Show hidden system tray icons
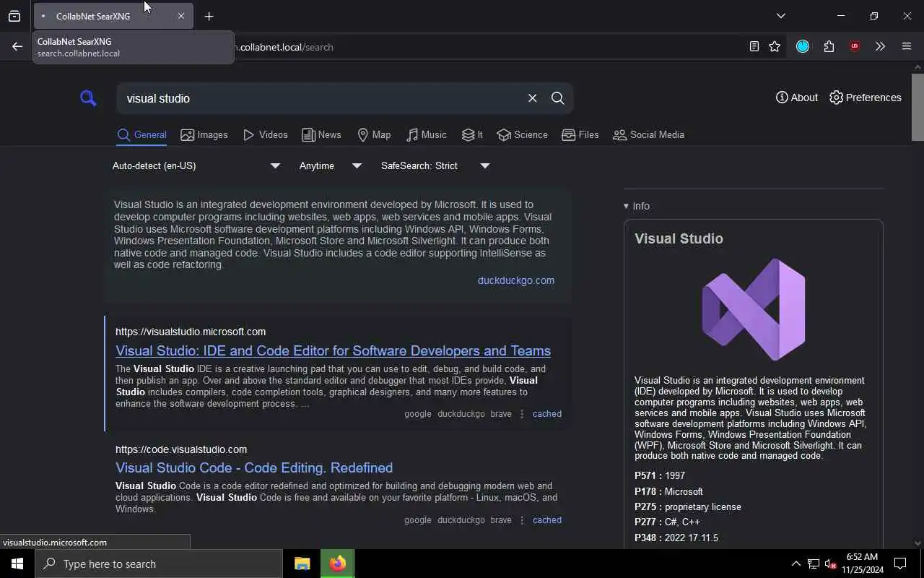 click(796, 564)
